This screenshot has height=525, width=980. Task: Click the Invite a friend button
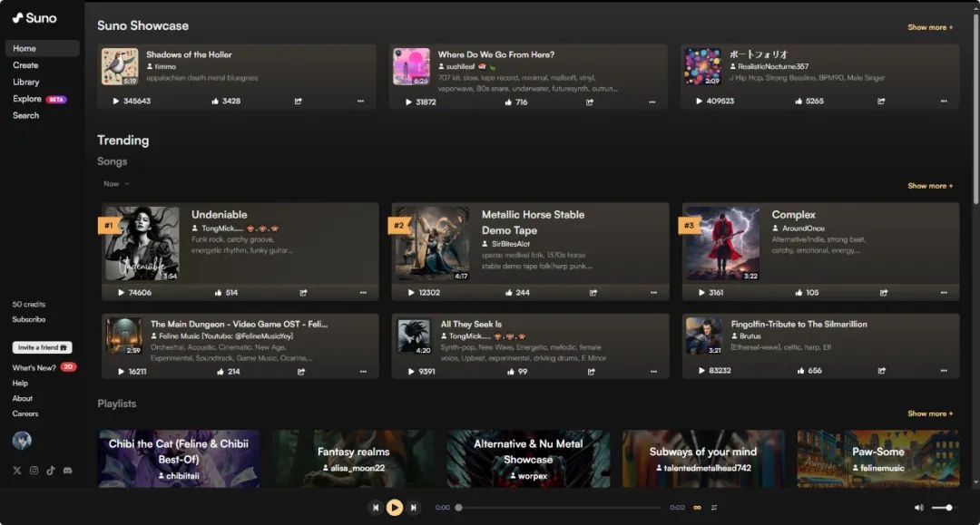click(x=42, y=347)
